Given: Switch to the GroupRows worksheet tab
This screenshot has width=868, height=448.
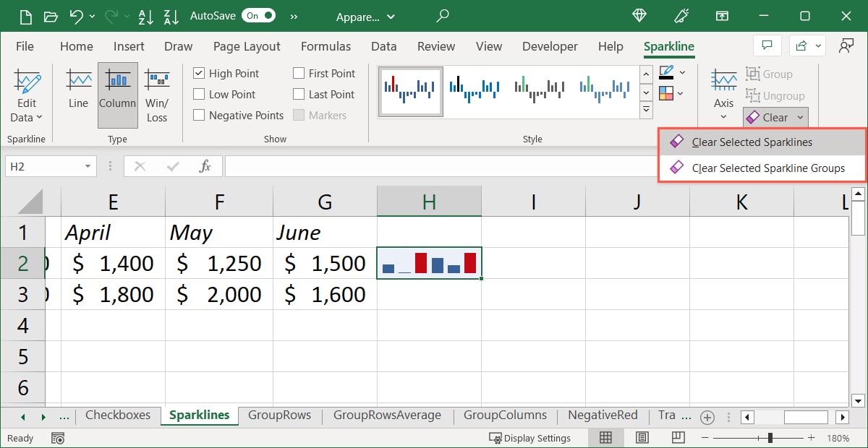Looking at the screenshot, I should [x=281, y=415].
